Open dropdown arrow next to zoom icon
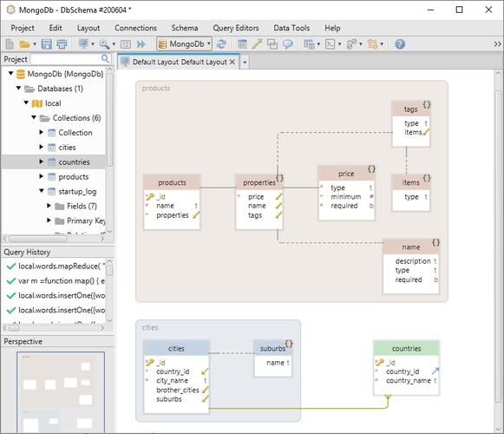This screenshot has height=434, width=504. tap(114, 44)
